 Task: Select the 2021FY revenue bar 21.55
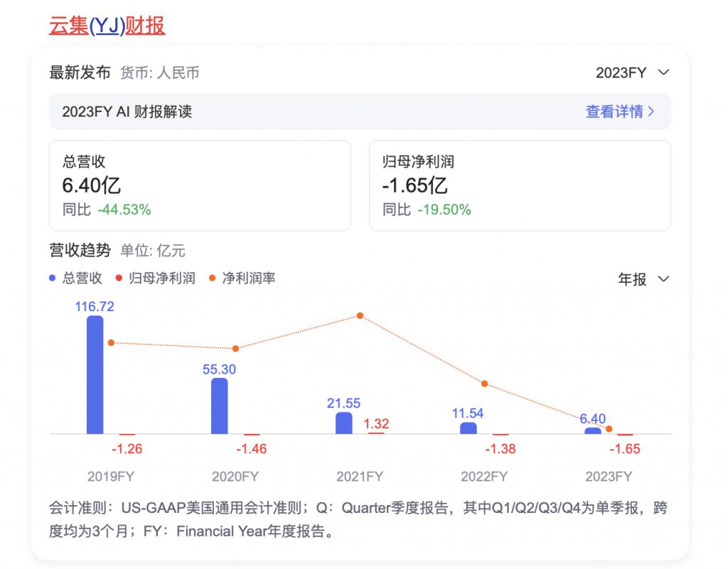[344, 423]
